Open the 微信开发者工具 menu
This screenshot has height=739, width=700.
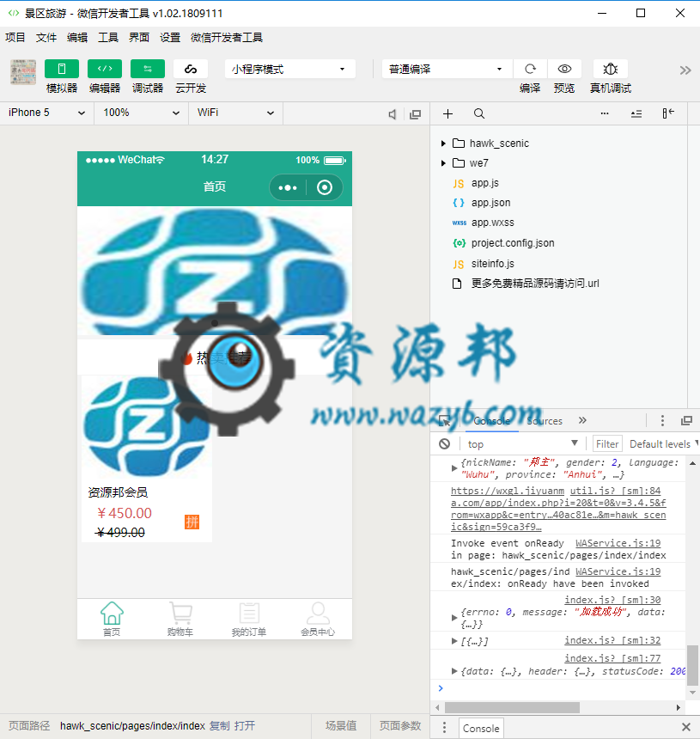[227, 37]
